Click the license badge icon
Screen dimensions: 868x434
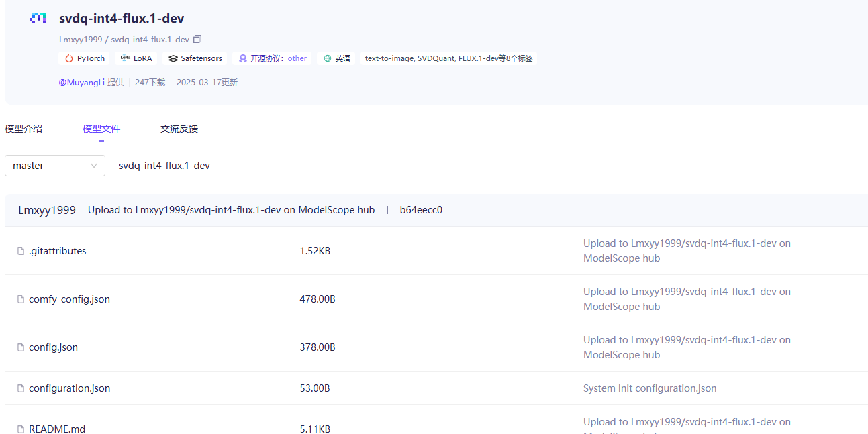[x=243, y=58]
